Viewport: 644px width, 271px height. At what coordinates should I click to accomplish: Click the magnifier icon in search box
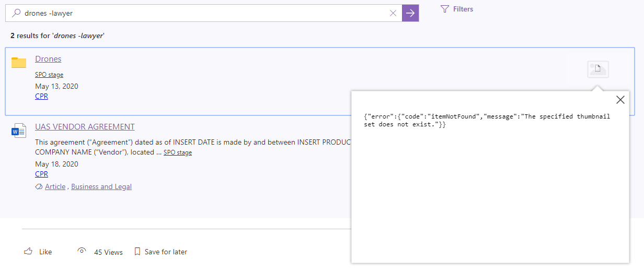(x=16, y=13)
